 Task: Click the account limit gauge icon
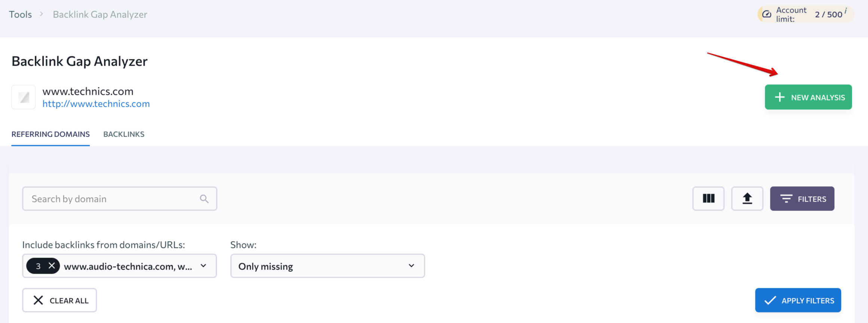(x=767, y=14)
